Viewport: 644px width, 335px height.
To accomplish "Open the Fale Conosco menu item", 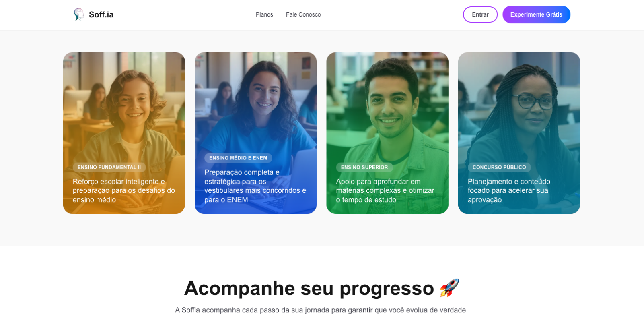I will pyautogui.click(x=303, y=14).
